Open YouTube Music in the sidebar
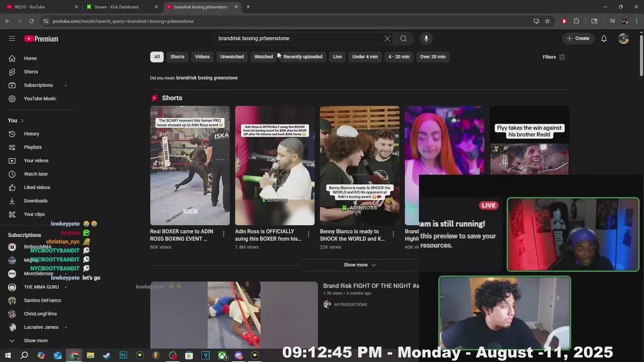Image resolution: width=644 pixels, height=362 pixels. click(x=40, y=99)
